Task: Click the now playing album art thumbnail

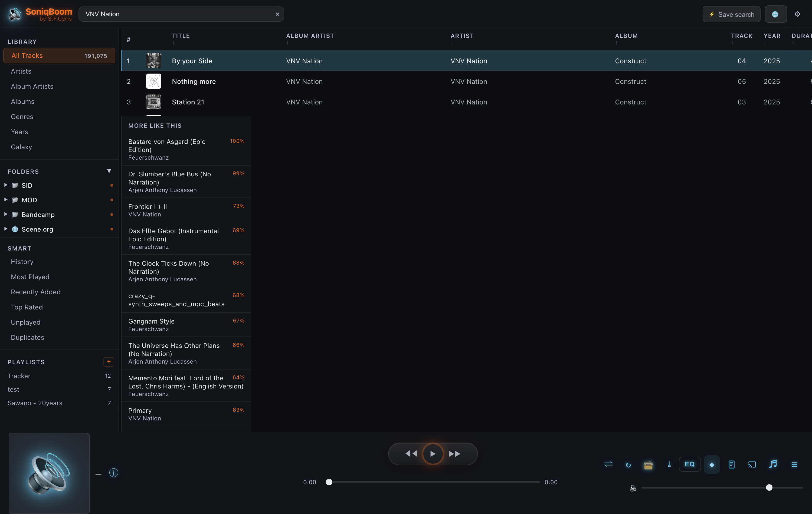Action: tap(49, 473)
